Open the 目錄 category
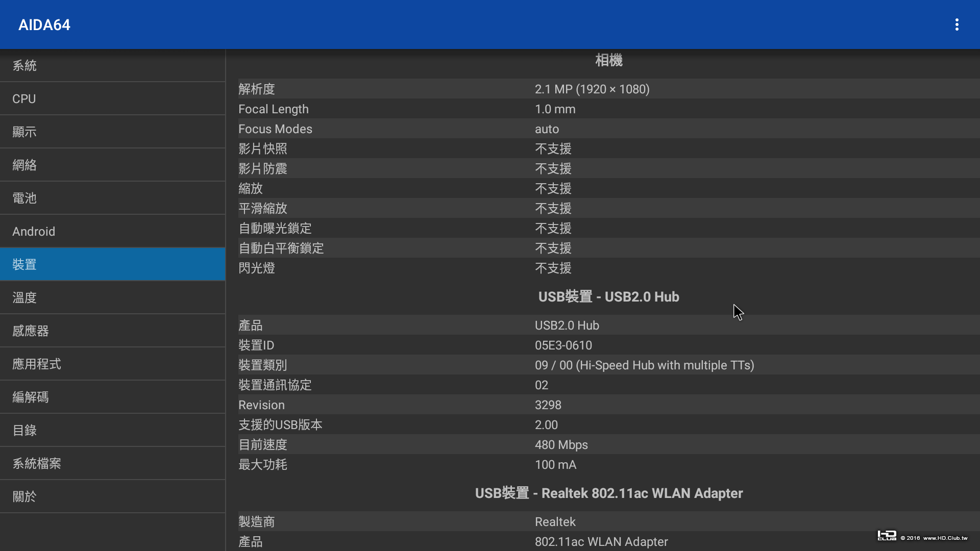This screenshot has width=980, height=551. (x=112, y=430)
